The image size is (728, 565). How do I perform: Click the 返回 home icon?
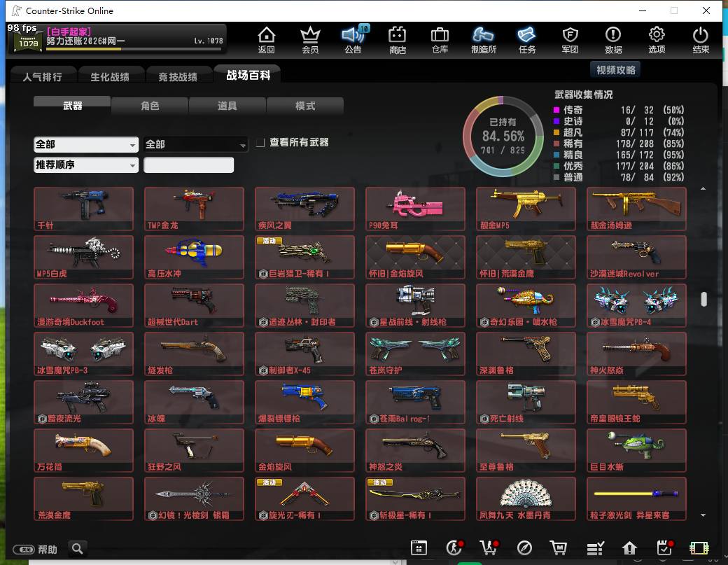[267, 39]
